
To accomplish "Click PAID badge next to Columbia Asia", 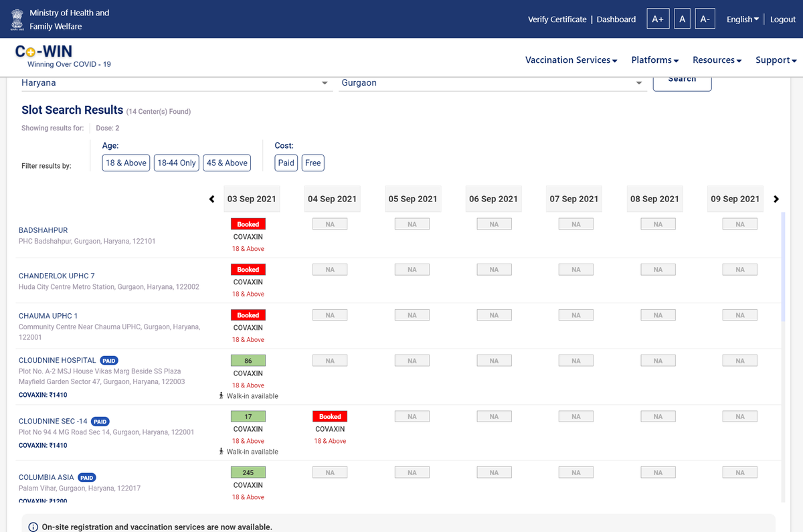I will (87, 478).
